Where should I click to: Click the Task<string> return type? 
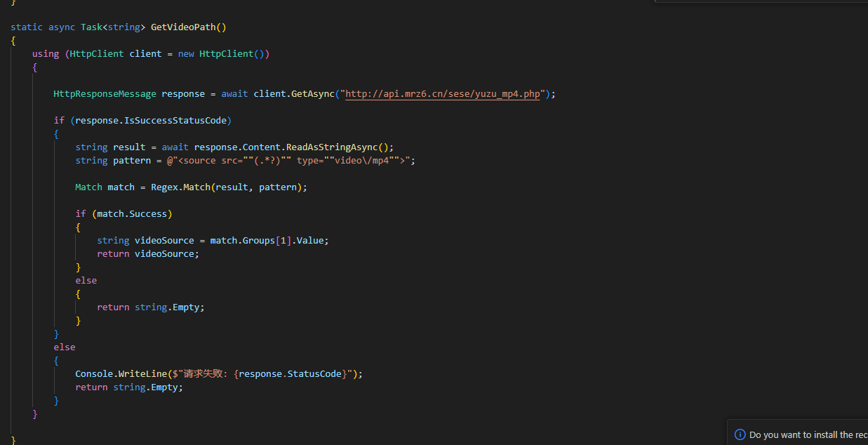pyautogui.click(x=113, y=27)
